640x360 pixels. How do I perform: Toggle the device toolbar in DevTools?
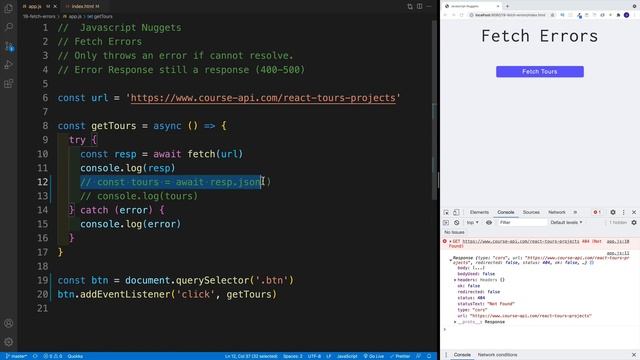[x=456, y=212]
